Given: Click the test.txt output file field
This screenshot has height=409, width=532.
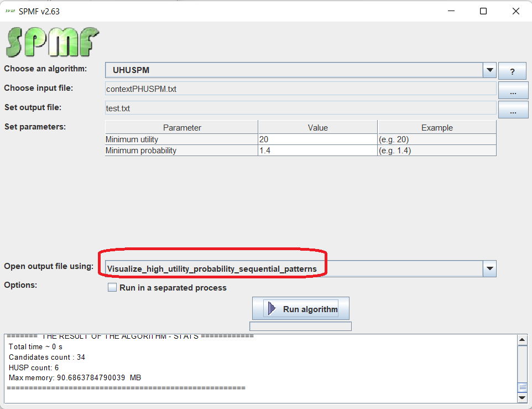Looking at the screenshot, I should 300,108.
